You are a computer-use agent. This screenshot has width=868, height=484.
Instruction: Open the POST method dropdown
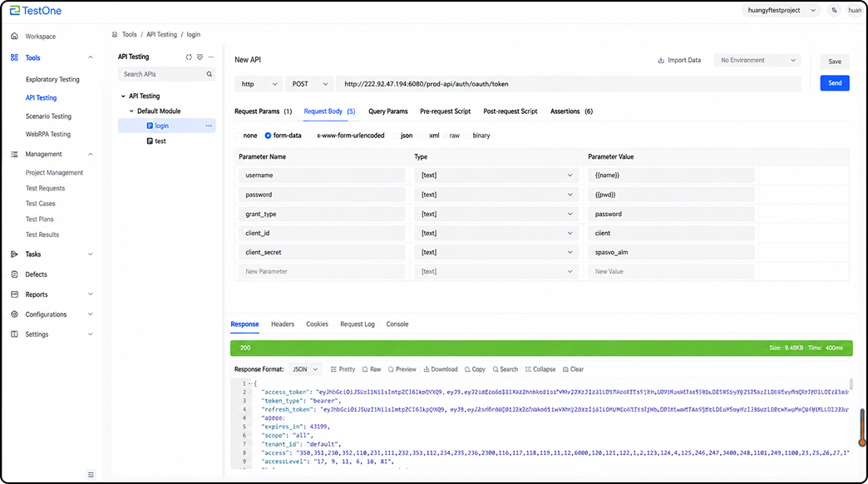pyautogui.click(x=309, y=84)
